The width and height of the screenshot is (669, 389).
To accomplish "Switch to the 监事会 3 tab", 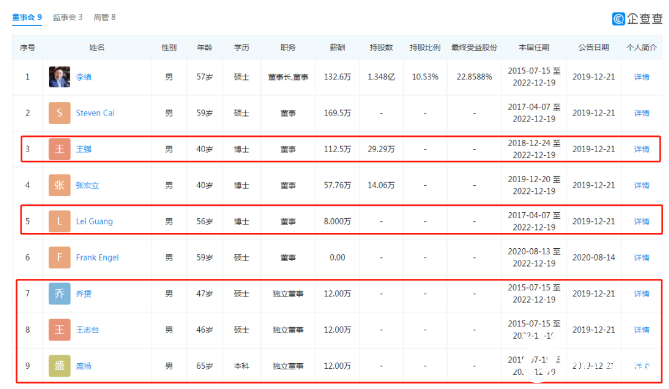I will tap(67, 17).
